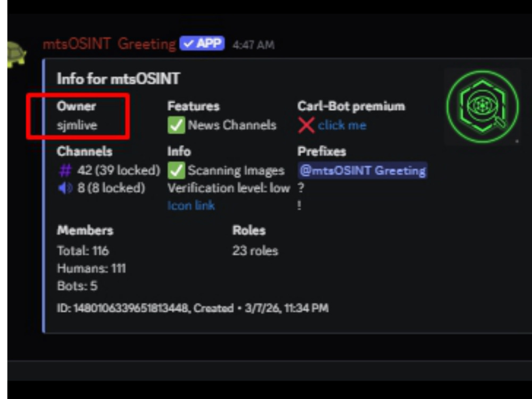Select the 'Carl-Bot premium' heading

[x=351, y=106]
